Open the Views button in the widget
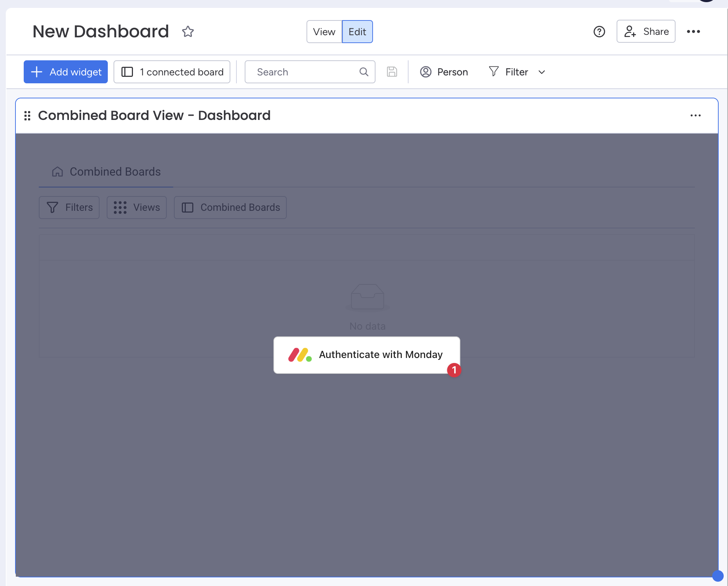Viewport: 728px width, 586px height. click(137, 207)
